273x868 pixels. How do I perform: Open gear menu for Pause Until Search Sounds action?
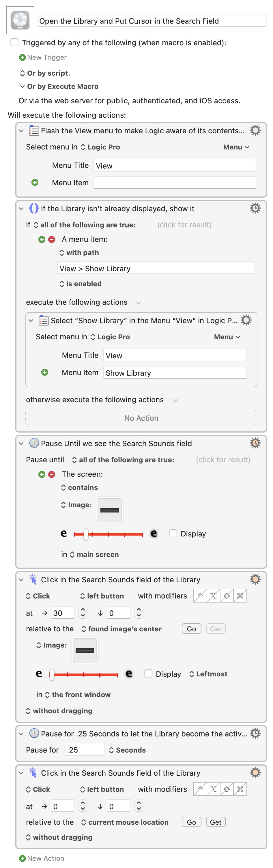(255, 443)
